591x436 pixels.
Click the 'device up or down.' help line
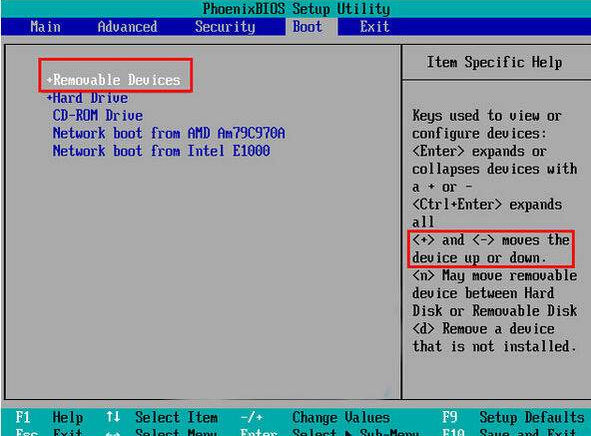tap(479, 258)
